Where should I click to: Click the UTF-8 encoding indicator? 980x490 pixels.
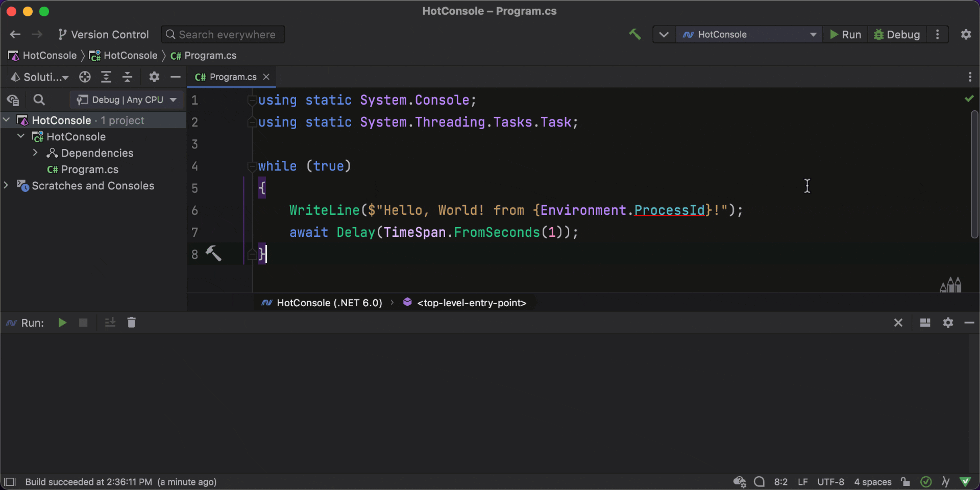pos(830,482)
